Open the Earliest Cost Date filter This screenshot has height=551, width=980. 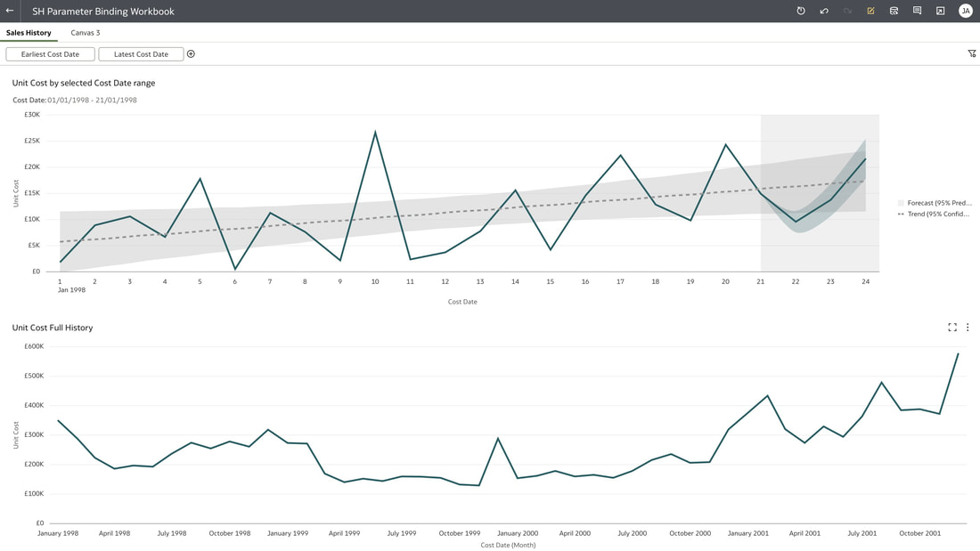[x=50, y=54]
